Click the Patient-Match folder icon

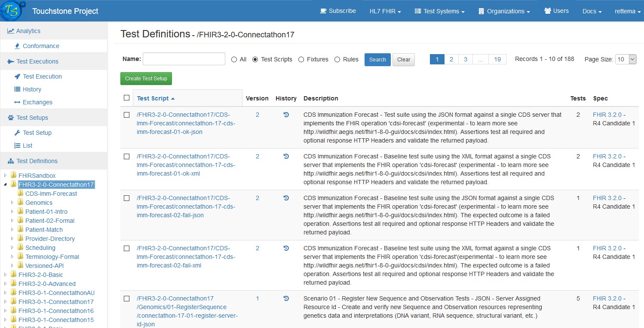click(x=21, y=229)
